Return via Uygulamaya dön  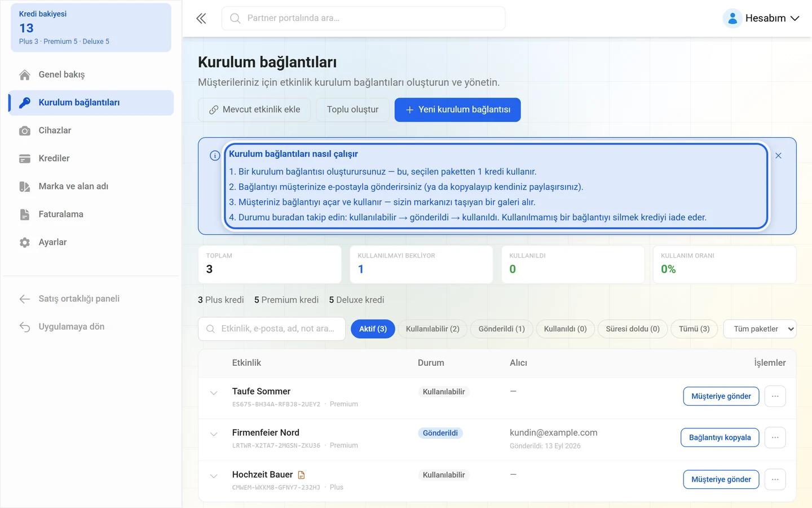point(91,327)
